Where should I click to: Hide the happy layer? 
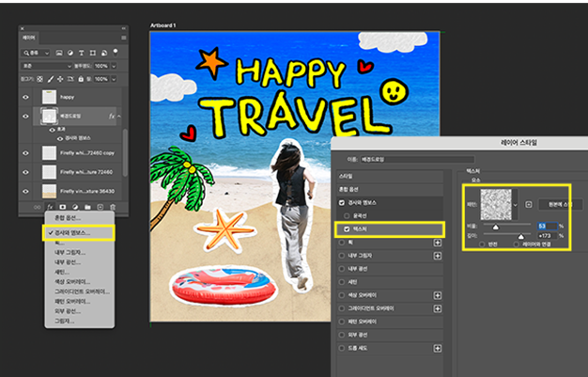pyautogui.click(x=25, y=97)
